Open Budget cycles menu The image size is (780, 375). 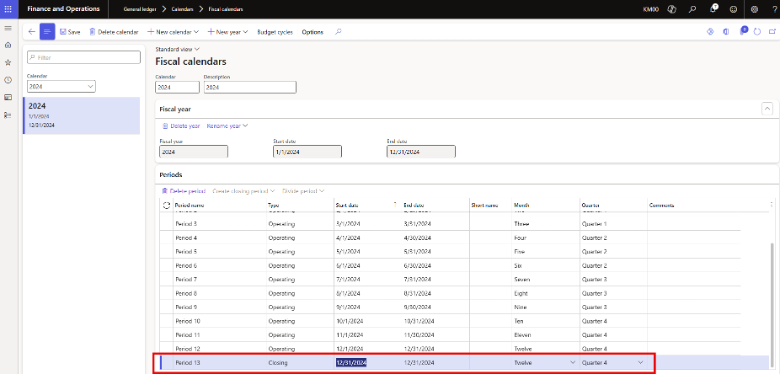(275, 32)
